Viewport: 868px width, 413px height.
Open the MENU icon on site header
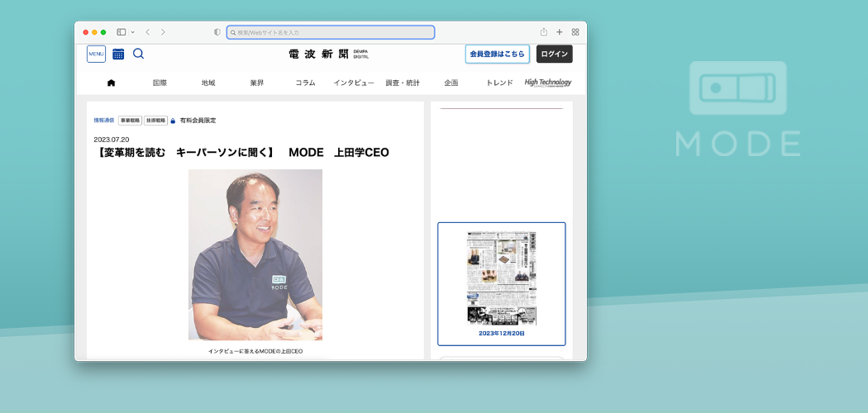coord(96,54)
